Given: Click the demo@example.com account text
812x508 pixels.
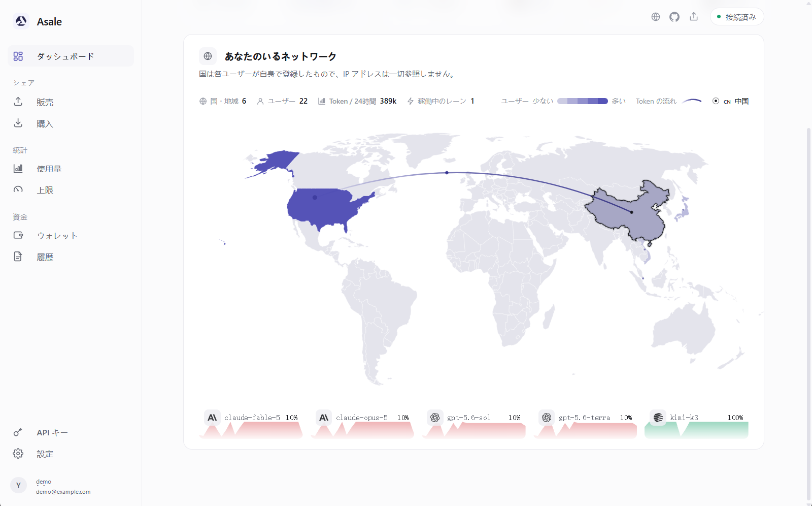Looking at the screenshot, I should [x=63, y=492].
